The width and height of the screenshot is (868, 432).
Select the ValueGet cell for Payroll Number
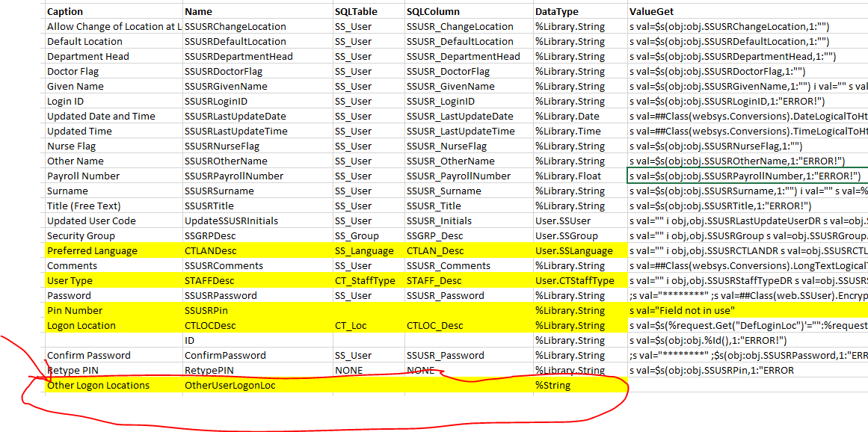(x=748, y=176)
